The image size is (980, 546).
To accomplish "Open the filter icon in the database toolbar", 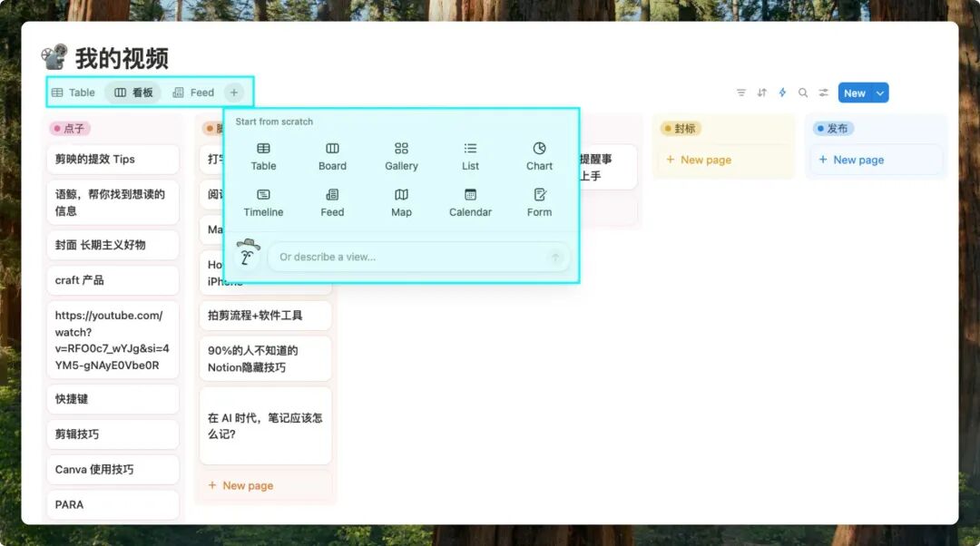I will point(741,93).
